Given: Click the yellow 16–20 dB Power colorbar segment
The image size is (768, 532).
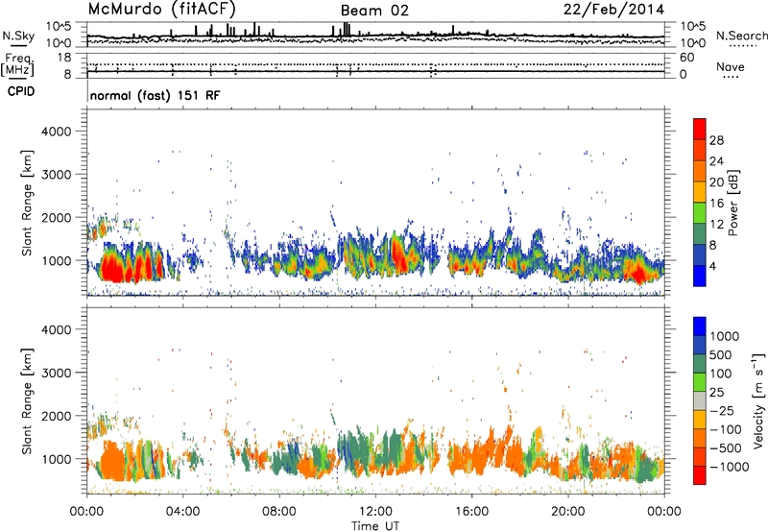Looking at the screenshot, I should [x=700, y=192].
